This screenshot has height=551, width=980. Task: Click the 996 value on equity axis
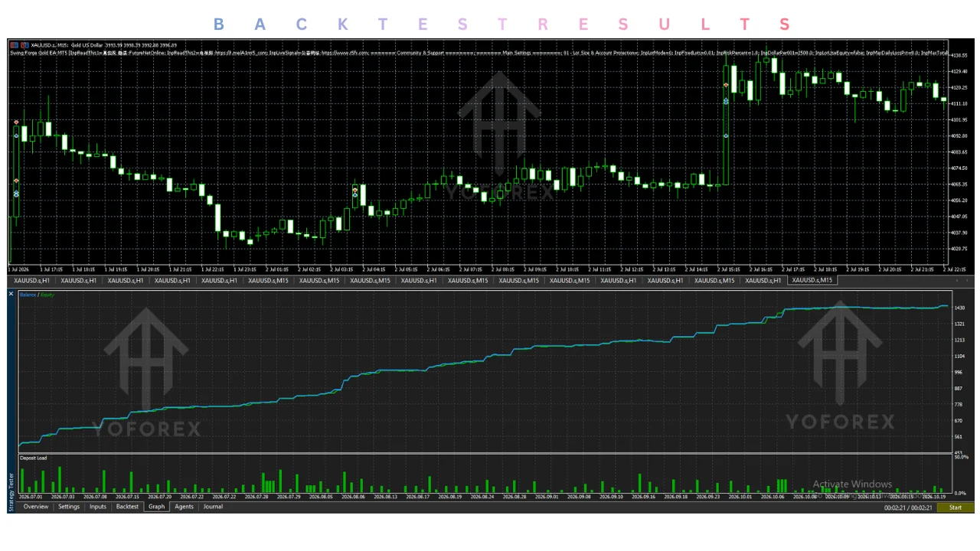(x=959, y=373)
